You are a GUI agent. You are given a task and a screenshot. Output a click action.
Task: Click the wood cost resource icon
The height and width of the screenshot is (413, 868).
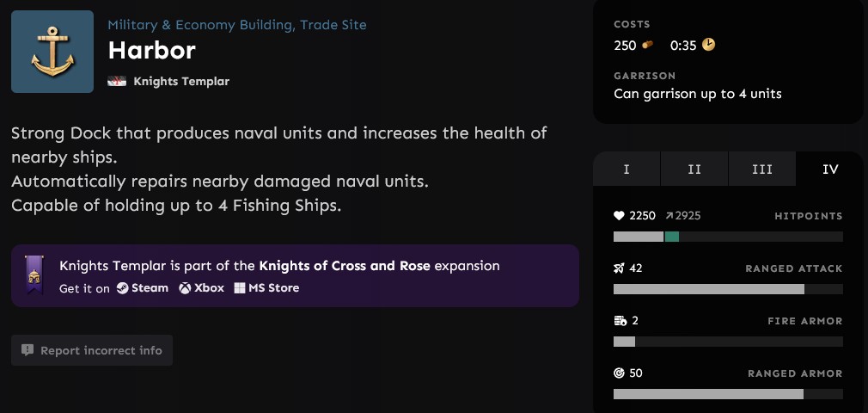tap(648, 45)
